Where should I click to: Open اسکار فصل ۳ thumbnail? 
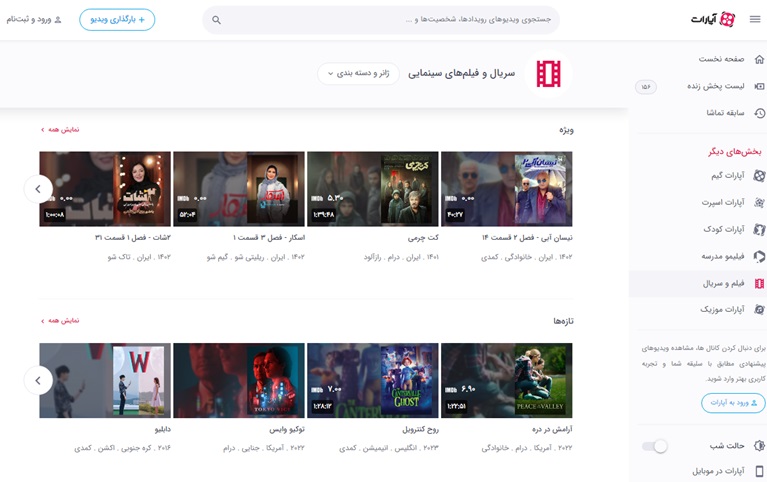point(239,189)
